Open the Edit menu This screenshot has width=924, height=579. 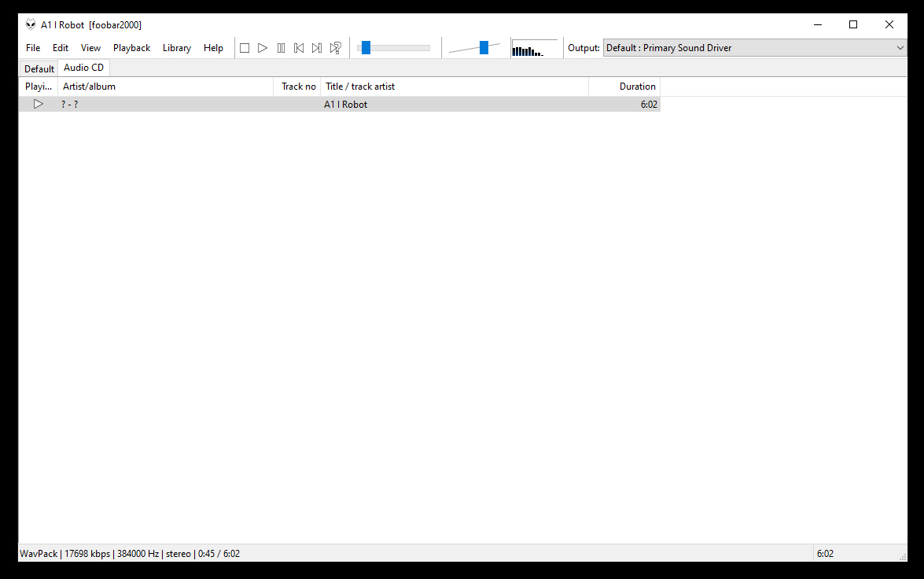point(60,48)
